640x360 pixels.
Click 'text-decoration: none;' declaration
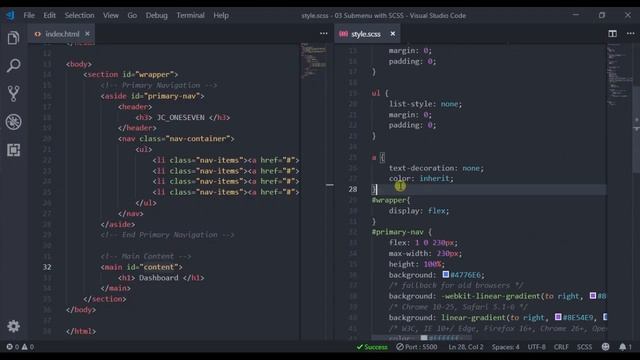(436, 168)
